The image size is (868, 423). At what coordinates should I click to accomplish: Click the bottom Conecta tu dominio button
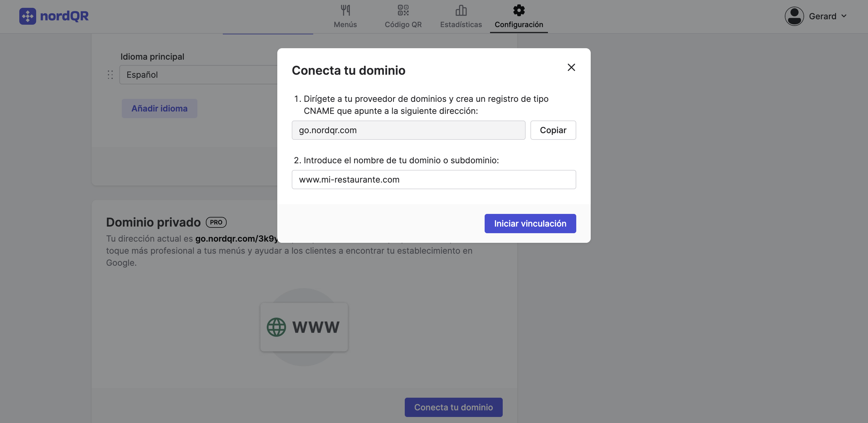pos(453,407)
